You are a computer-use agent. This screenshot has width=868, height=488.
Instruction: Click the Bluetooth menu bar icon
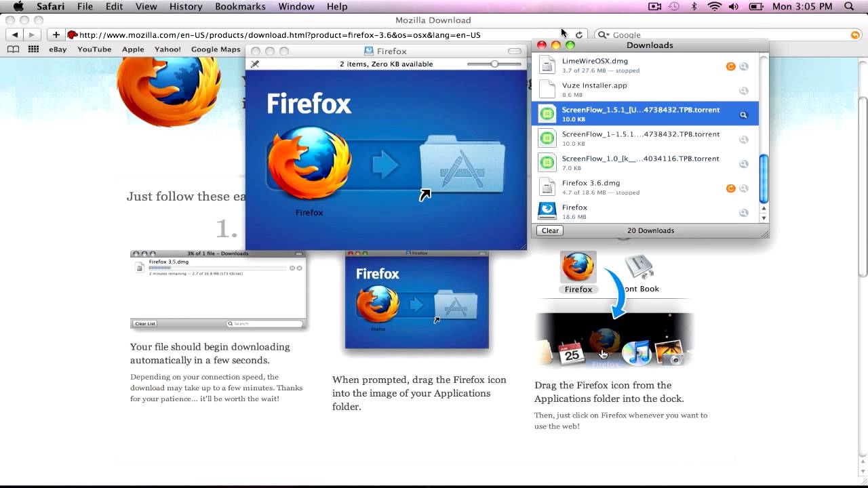(x=693, y=6)
